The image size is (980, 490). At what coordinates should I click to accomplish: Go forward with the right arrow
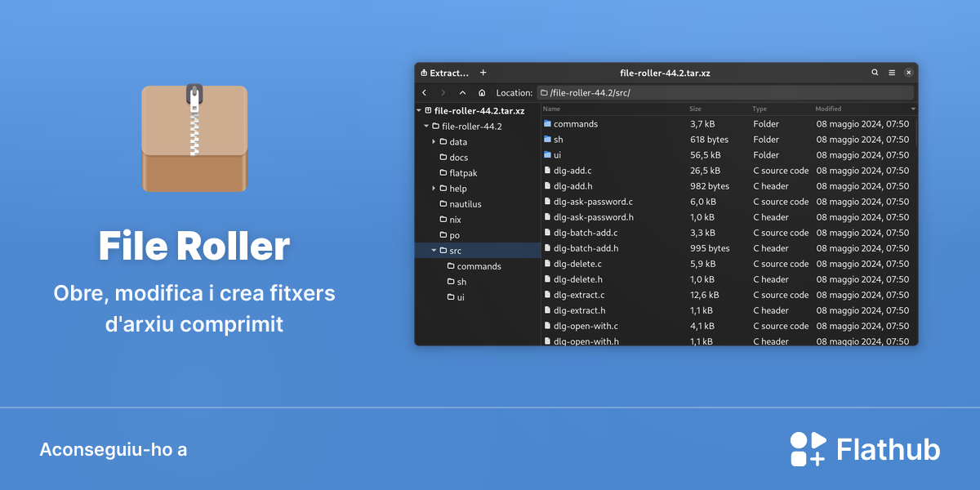coord(443,93)
